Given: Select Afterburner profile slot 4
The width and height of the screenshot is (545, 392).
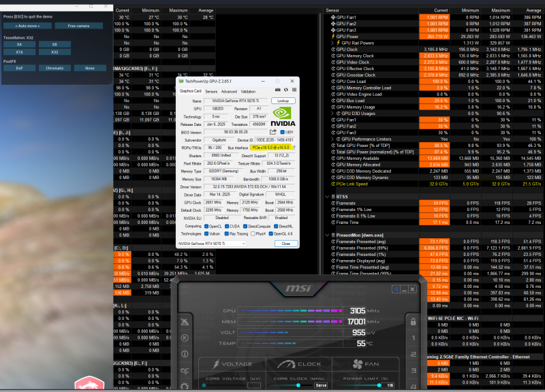Looking at the screenshot, I should click(414, 386).
